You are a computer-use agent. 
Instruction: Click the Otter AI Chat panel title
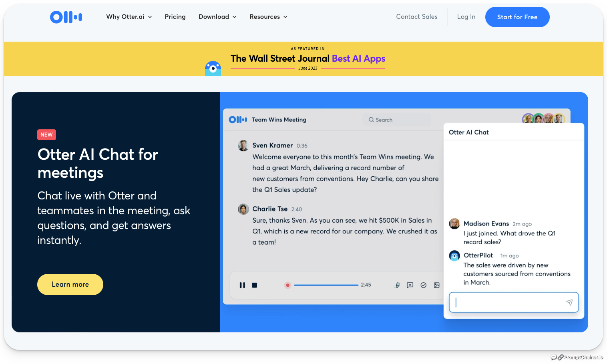tap(468, 132)
